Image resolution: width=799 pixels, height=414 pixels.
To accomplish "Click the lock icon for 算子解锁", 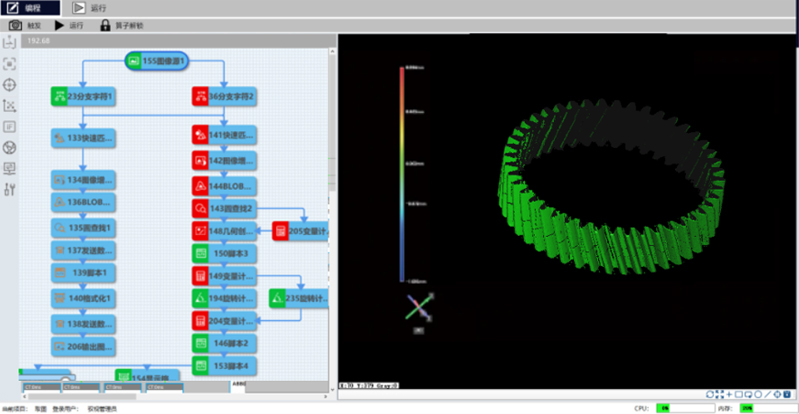I will pyautogui.click(x=104, y=24).
